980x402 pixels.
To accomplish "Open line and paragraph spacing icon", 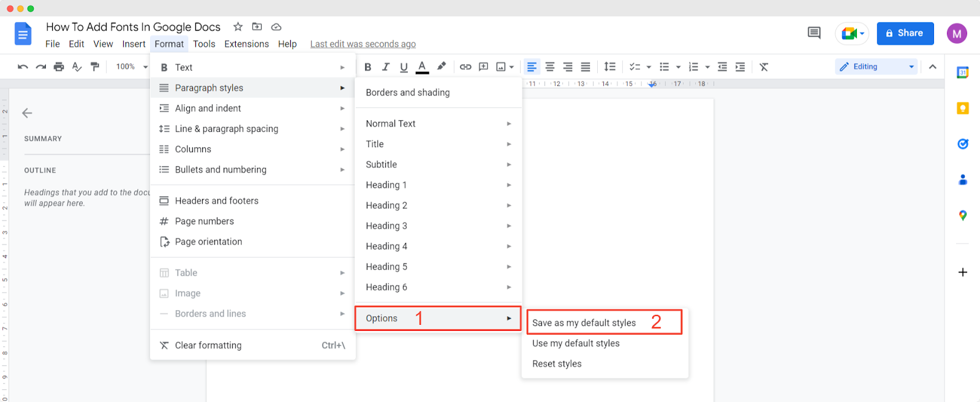I will point(610,67).
